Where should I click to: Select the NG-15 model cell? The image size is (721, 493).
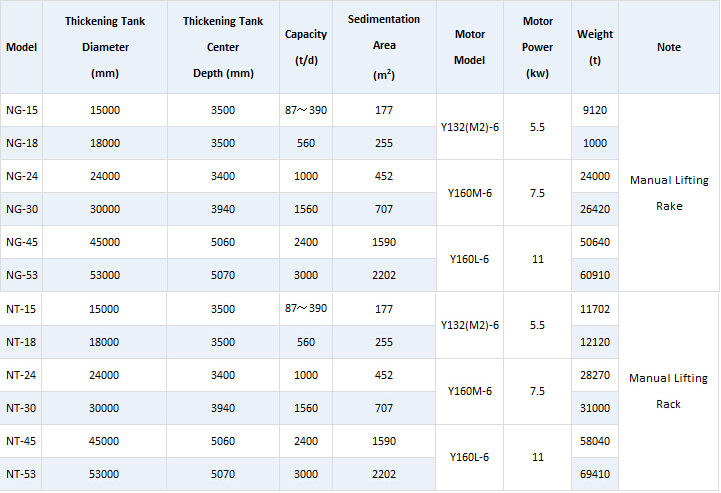click(x=21, y=110)
